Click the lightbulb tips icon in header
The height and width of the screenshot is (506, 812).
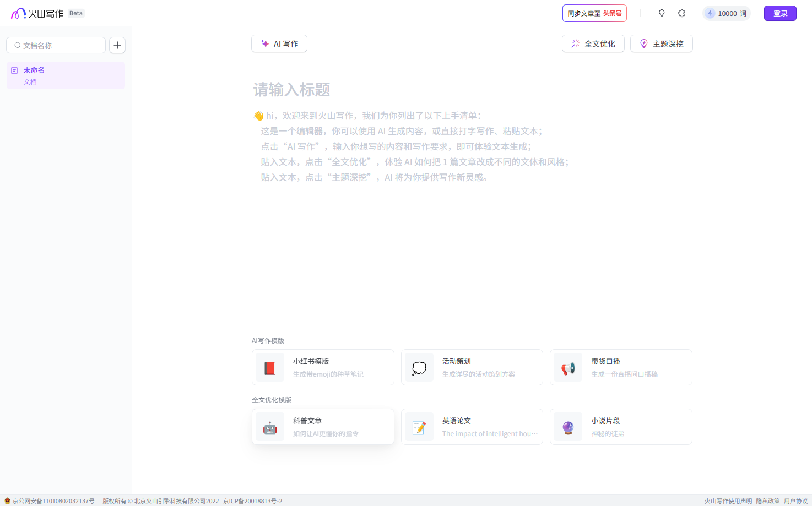[x=662, y=13]
